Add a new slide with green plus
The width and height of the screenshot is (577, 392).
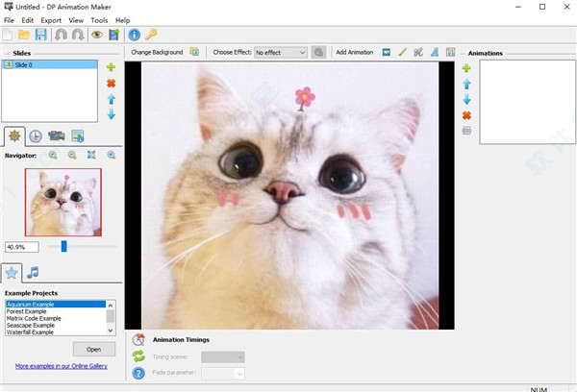(112, 67)
